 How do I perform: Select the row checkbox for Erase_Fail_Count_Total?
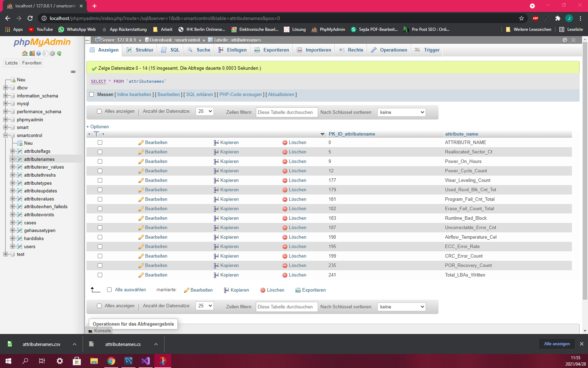point(100,209)
